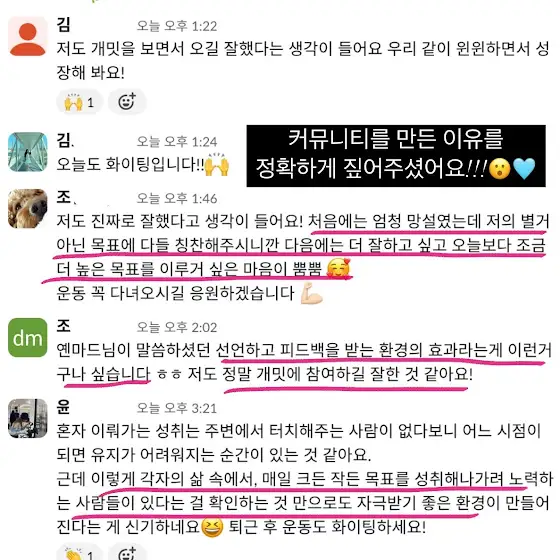Click the green dm profile avatar
Screen dimensions: 560x560
point(28,338)
